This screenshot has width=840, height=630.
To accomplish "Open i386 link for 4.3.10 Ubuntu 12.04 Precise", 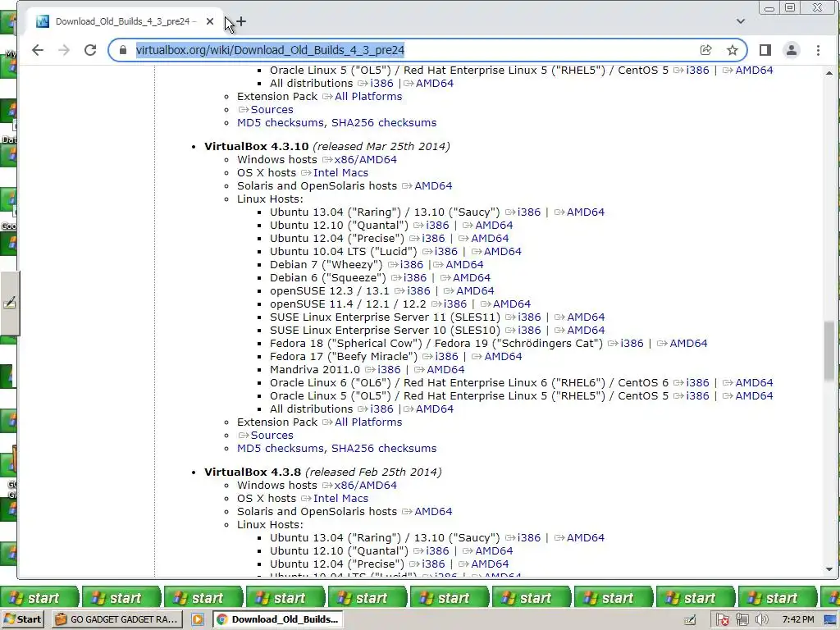I will pos(433,239).
